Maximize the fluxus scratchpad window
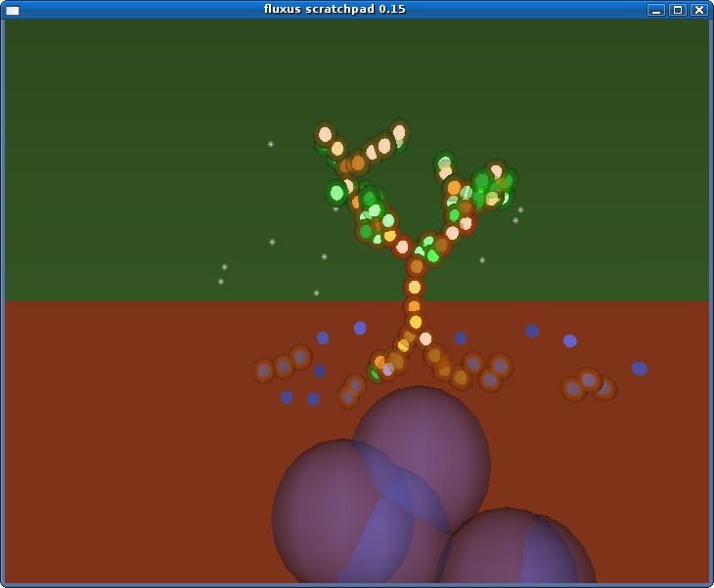The height and width of the screenshot is (588, 714). [x=678, y=10]
